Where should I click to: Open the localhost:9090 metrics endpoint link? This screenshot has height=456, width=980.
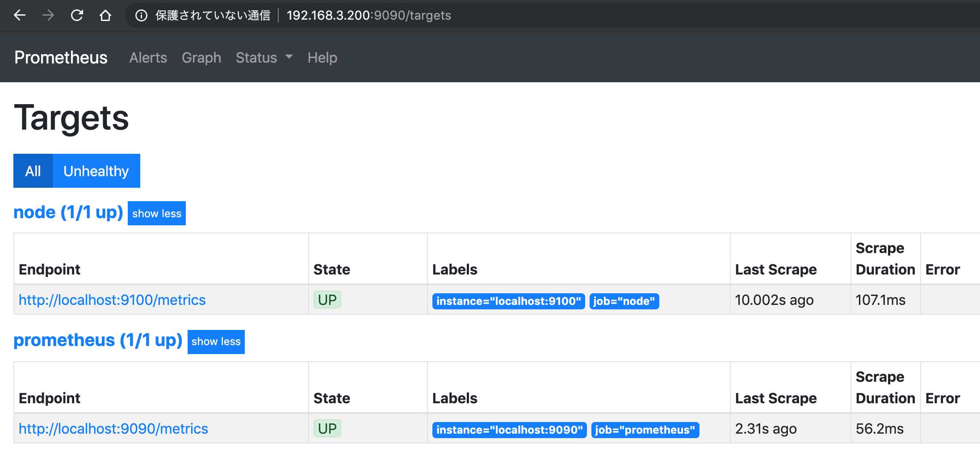click(113, 429)
